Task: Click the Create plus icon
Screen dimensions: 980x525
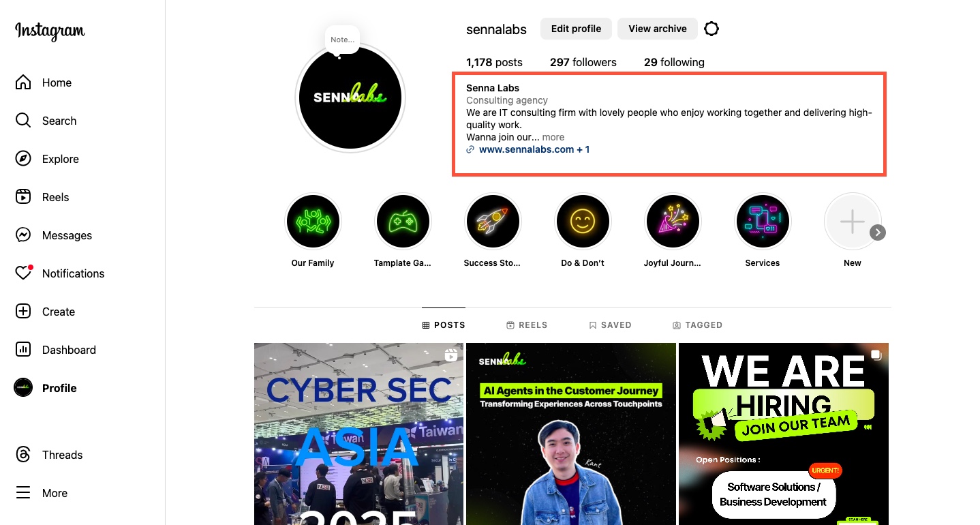Action: [23, 312]
